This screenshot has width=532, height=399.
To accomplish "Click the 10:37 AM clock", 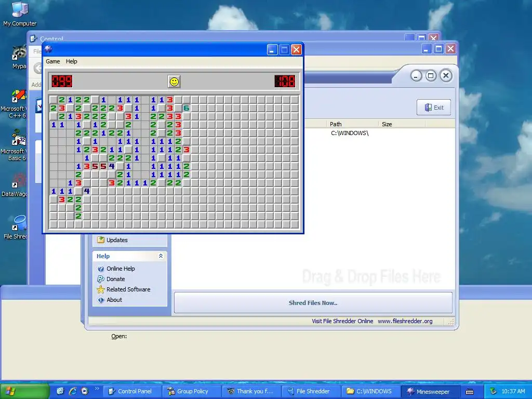I will coord(513,391).
